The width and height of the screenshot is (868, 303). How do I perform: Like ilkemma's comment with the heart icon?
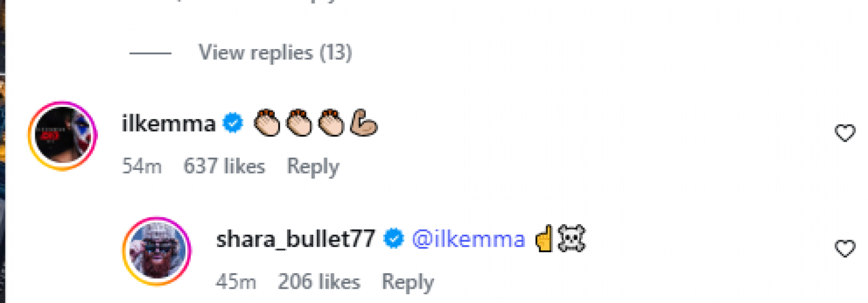pyautogui.click(x=845, y=133)
